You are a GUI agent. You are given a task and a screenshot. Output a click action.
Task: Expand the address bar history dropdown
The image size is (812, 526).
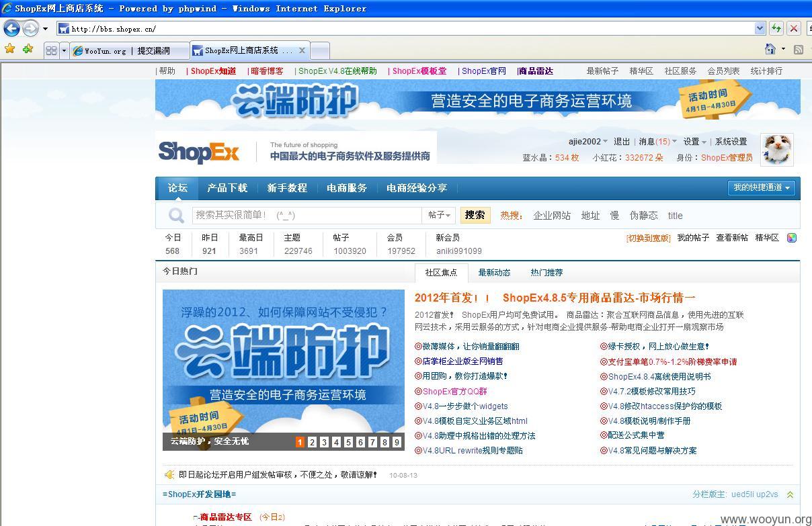[x=760, y=28]
